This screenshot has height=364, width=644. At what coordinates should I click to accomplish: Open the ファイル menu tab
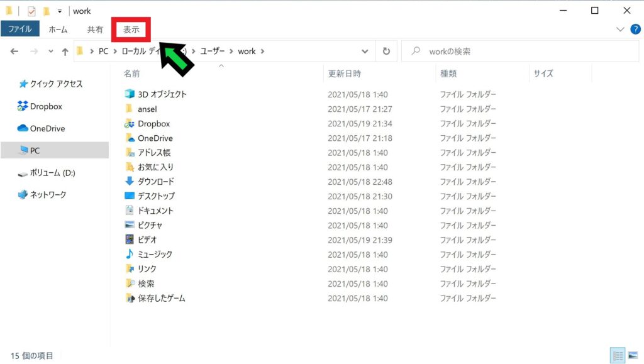(20, 29)
